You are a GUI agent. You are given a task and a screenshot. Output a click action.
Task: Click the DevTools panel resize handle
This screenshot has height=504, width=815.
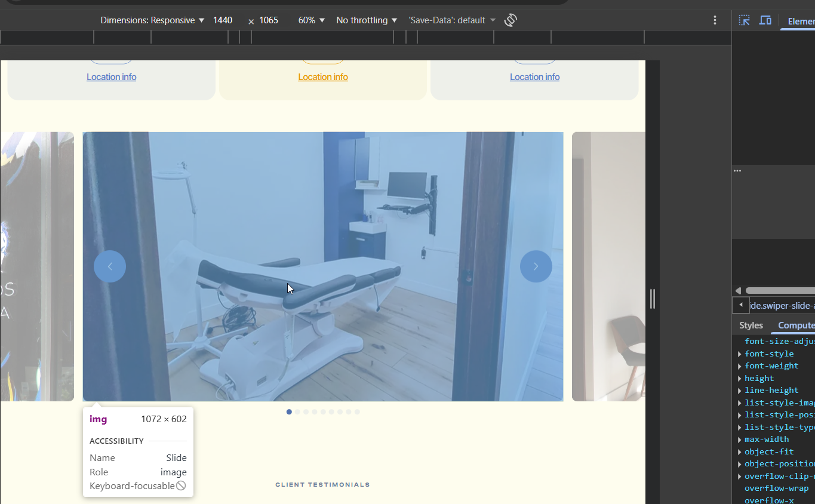tap(652, 299)
